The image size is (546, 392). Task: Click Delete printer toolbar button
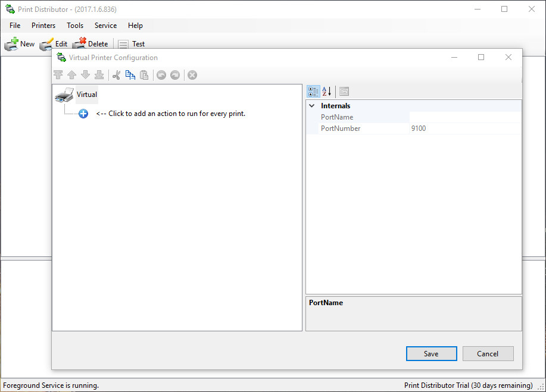click(x=90, y=44)
